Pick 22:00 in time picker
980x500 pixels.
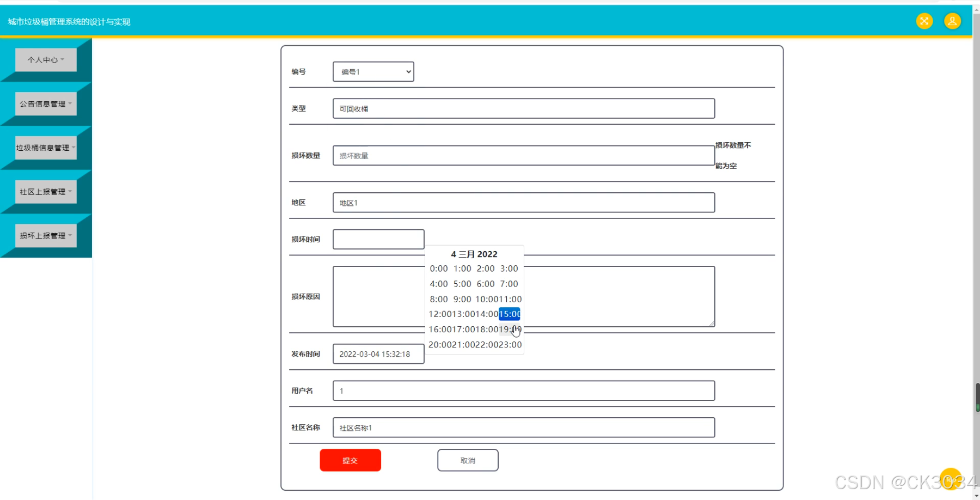tap(487, 345)
